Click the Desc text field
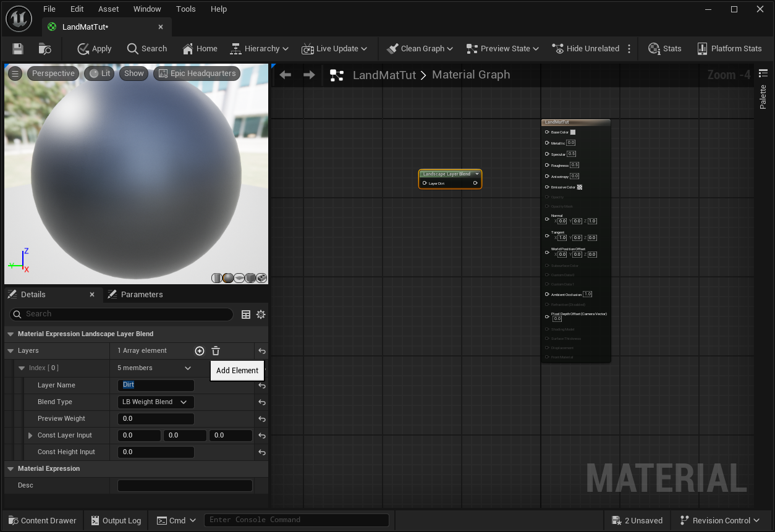 pyautogui.click(x=185, y=486)
